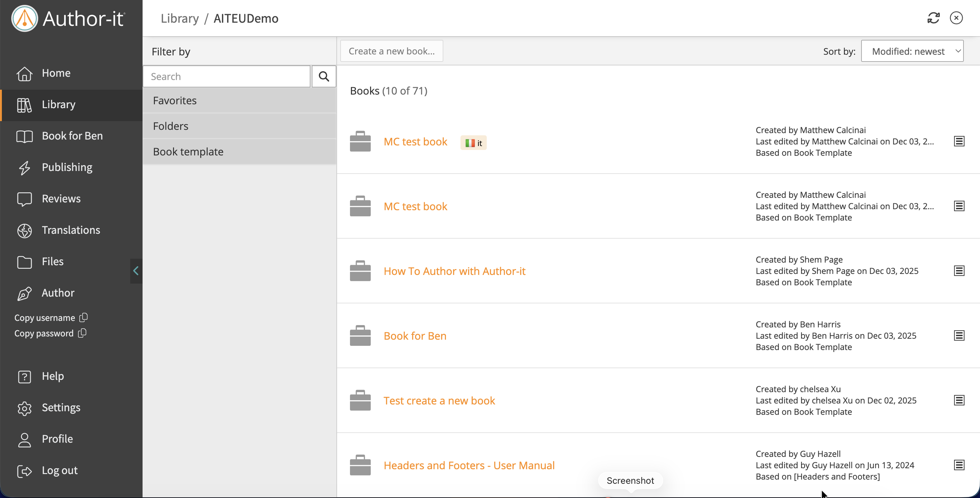Go to Publishing in the sidebar
The width and height of the screenshot is (980, 498).
tap(67, 167)
